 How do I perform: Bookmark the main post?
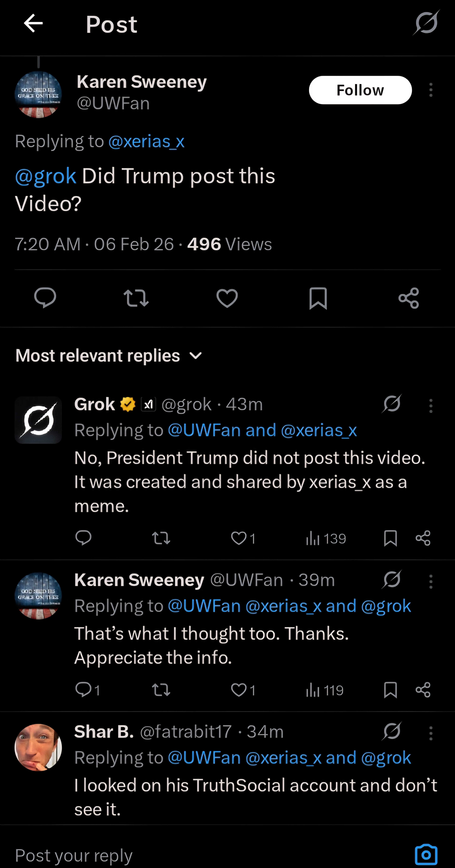tap(318, 298)
